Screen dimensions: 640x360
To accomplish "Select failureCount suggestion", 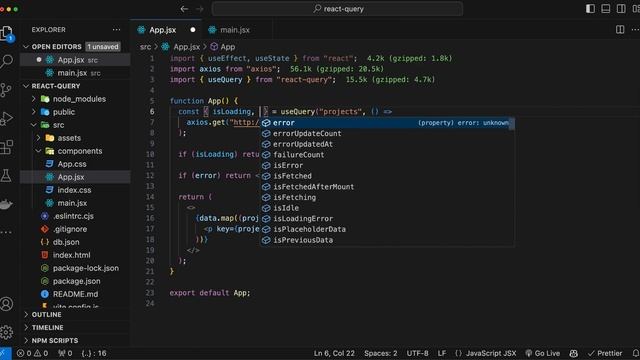I will tap(387, 155).
